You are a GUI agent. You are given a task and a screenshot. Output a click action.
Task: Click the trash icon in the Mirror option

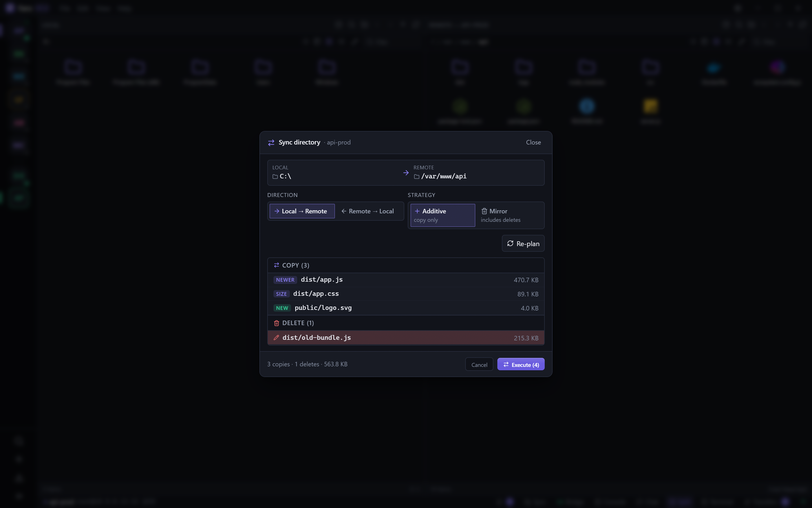[x=484, y=211]
